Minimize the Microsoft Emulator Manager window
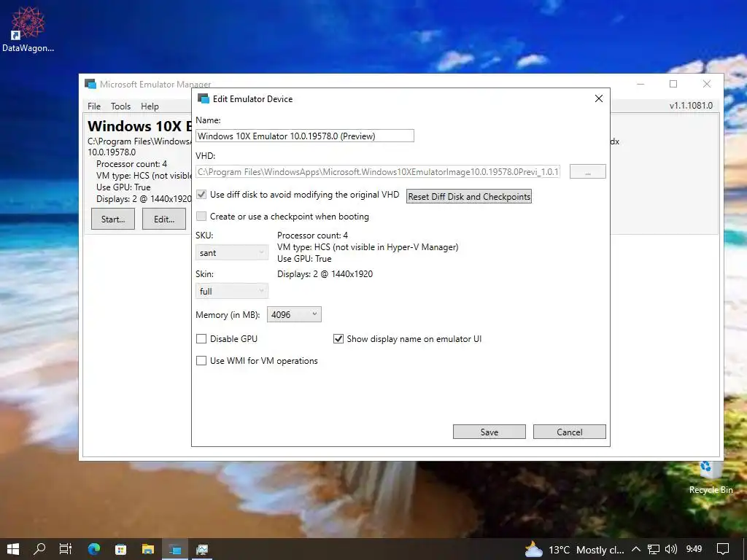 coord(640,84)
